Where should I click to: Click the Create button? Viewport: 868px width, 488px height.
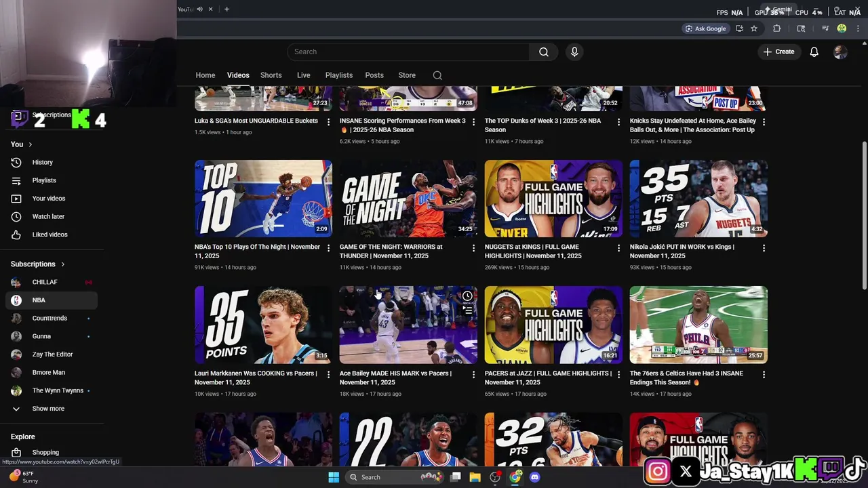pos(778,52)
